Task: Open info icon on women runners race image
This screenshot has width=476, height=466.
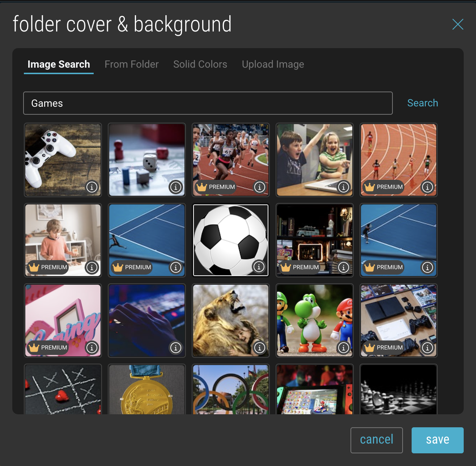Action: point(260,187)
